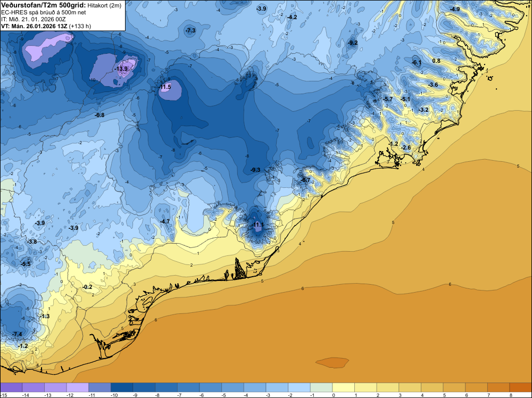Viewport: 532px width, 398px height.
Task: Click the 'Hitakort (2m)' header label
Action: point(104,5)
